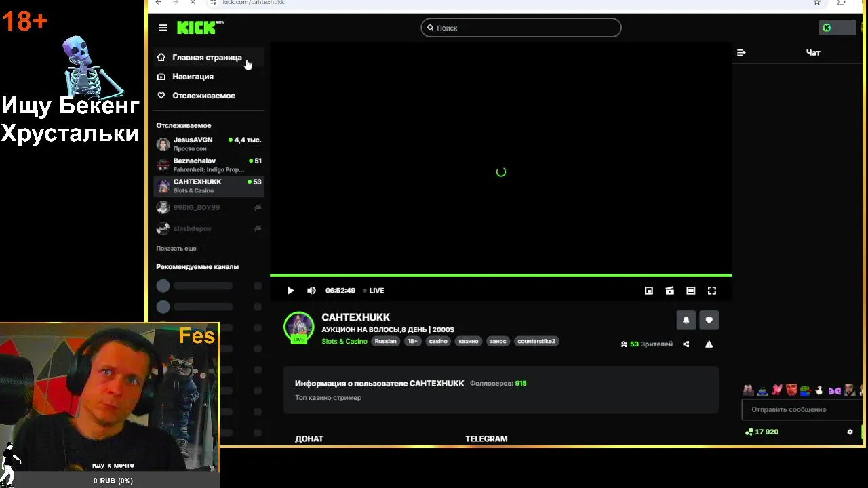Open the Beznachalov followed channel
The width and height of the screenshot is (868, 488).
pos(208,165)
